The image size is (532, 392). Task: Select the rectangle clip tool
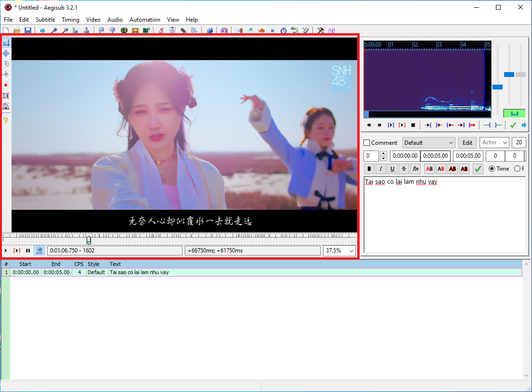pyautogui.click(x=6, y=96)
